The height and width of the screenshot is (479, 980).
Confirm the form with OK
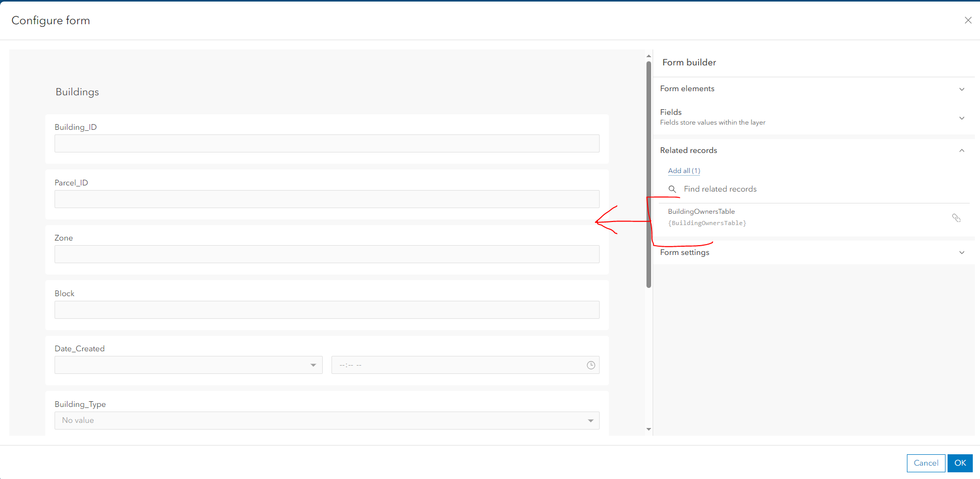(959, 463)
